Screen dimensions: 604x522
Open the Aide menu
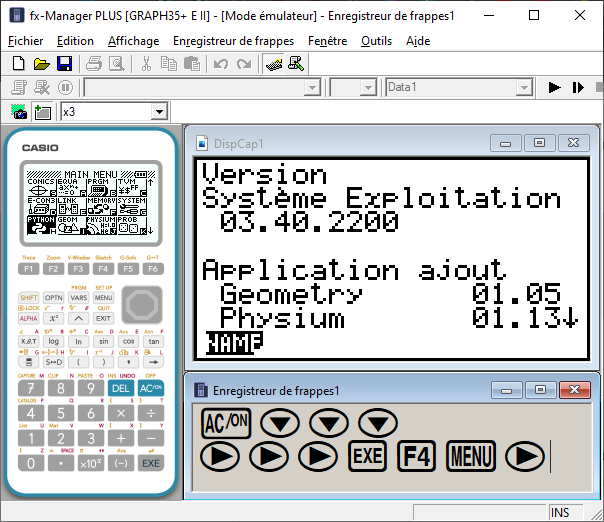click(418, 41)
